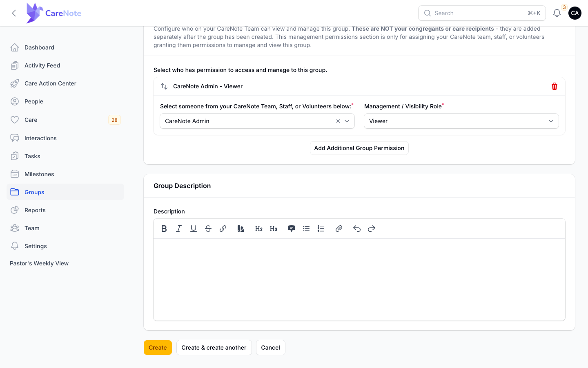The width and height of the screenshot is (588, 368).
Task: Select Groups in the sidebar
Action: tap(65, 192)
